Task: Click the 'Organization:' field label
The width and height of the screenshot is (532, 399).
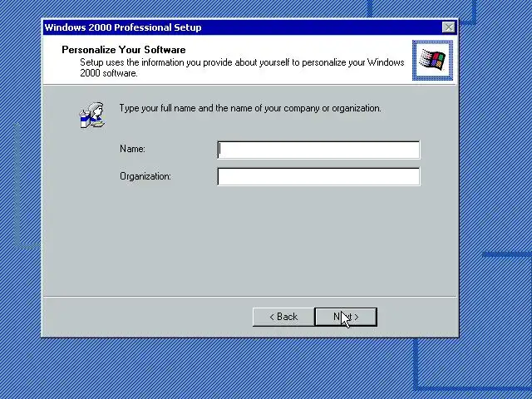Action: (145, 176)
